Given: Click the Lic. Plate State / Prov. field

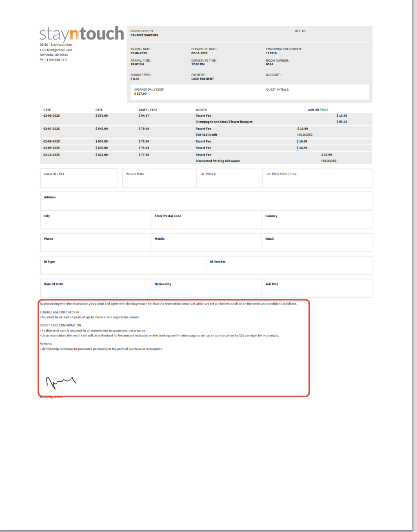Looking at the screenshot, I should (317, 178).
